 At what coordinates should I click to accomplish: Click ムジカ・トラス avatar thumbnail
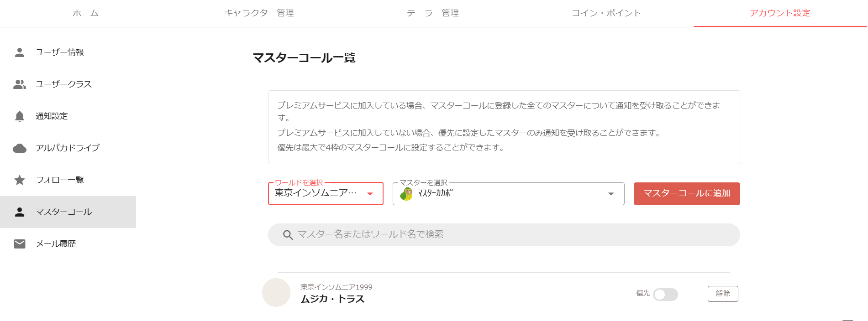[x=276, y=293]
